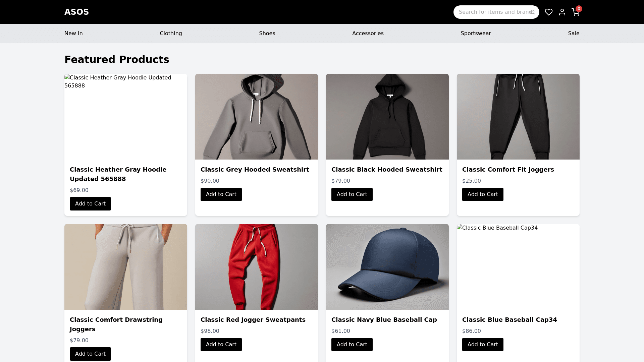The width and height of the screenshot is (644, 362).
Task: Open the Sportswear section
Action: pos(476,34)
